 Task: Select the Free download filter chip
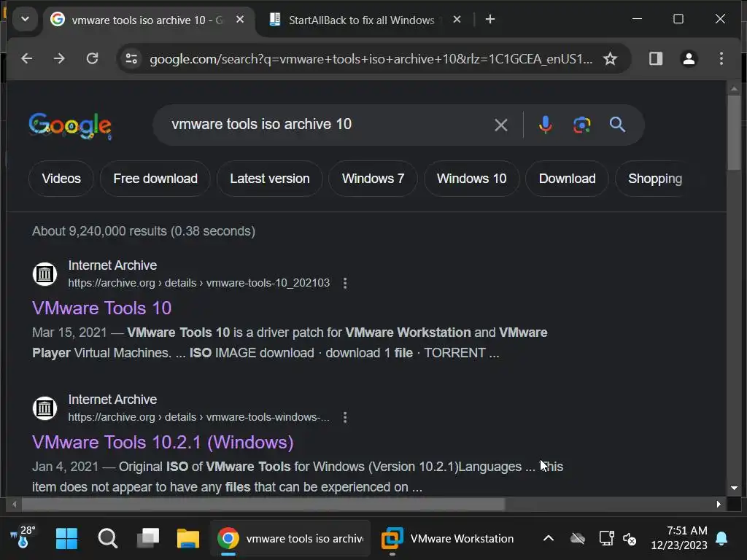point(155,179)
